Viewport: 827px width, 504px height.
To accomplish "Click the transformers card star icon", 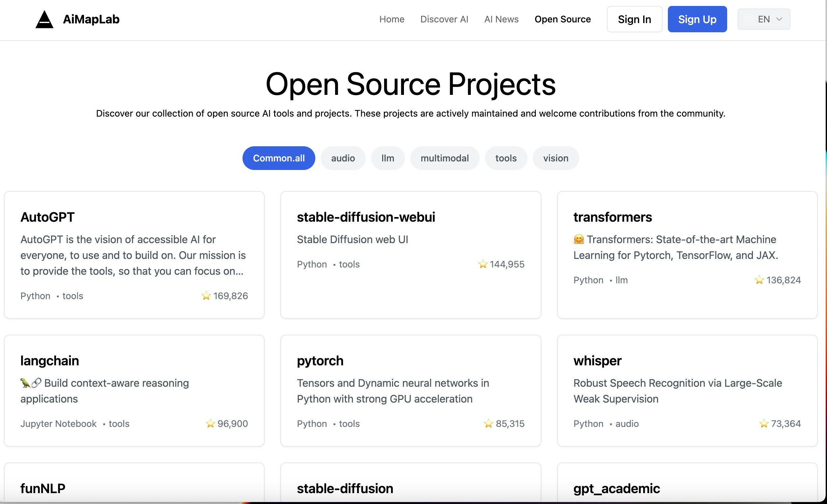I will pos(759,280).
